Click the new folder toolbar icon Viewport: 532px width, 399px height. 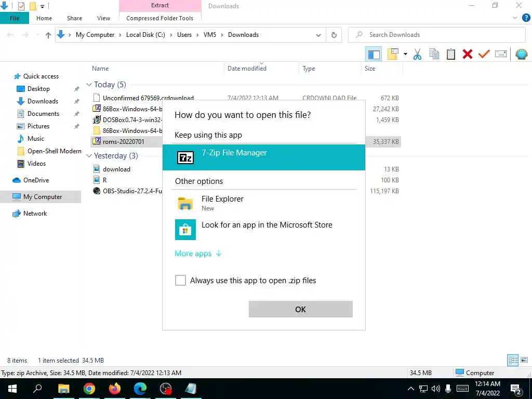pyautogui.click(x=393, y=54)
